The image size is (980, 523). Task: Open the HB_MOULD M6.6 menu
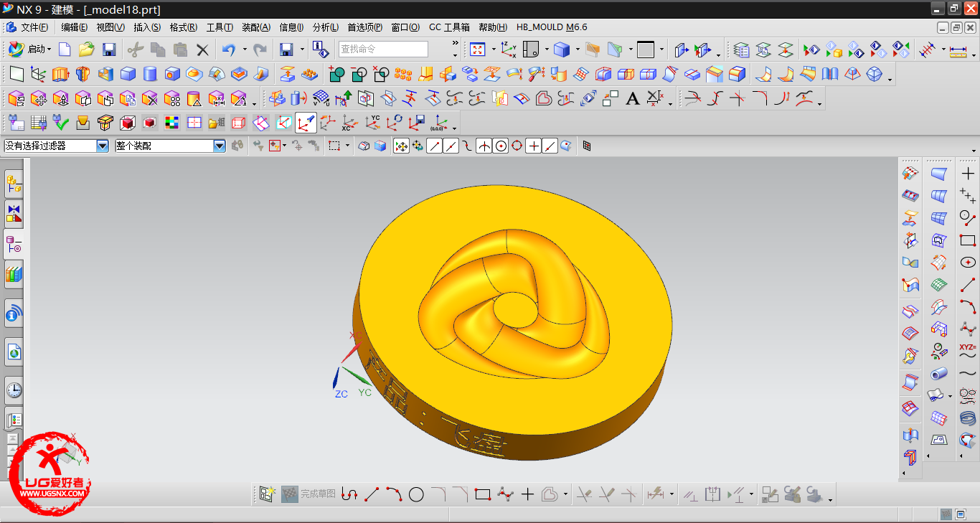552,27
